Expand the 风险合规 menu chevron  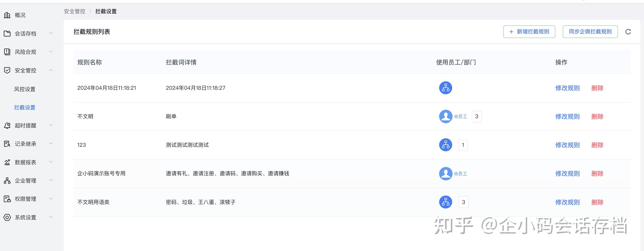(51, 52)
